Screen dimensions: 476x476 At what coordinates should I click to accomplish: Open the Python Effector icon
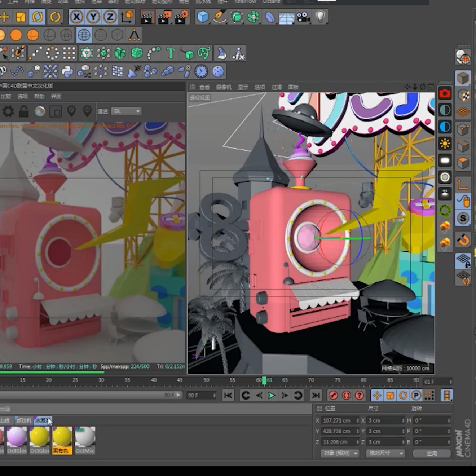[x=67, y=71]
